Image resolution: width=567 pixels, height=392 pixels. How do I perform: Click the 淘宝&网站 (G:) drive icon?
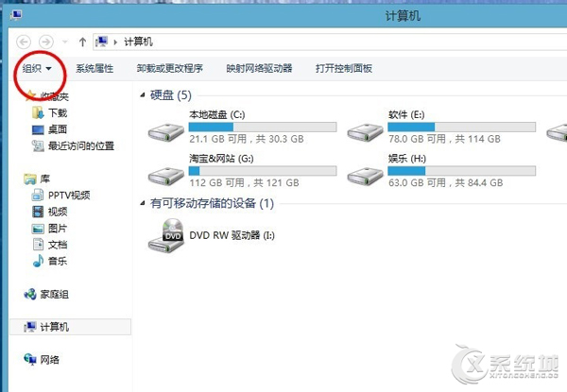tap(166, 176)
